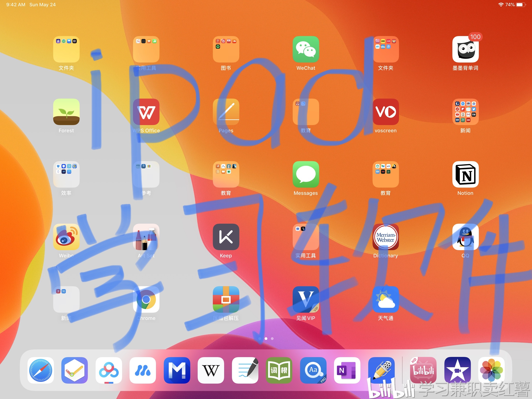Open bilibili HD in dock
The height and width of the screenshot is (399, 532).
pyautogui.click(x=423, y=370)
